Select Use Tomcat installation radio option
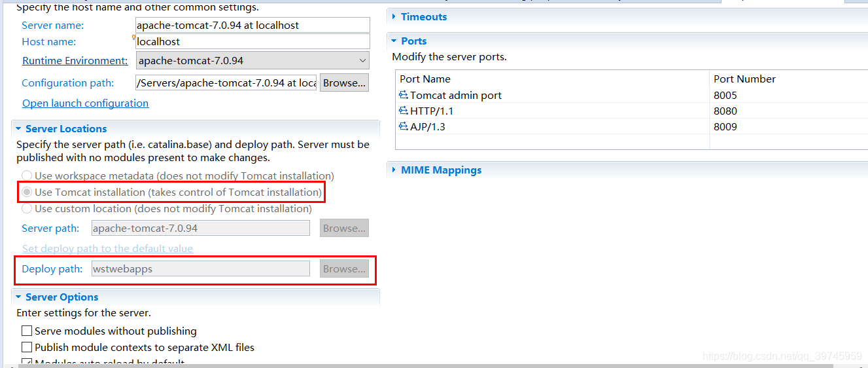The height and width of the screenshot is (368, 868). click(27, 192)
